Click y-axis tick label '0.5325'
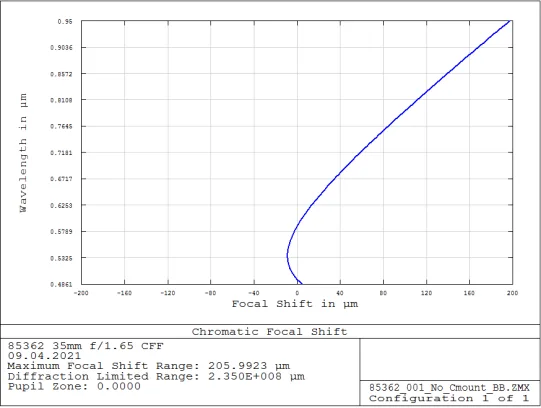Image resolution: width=541 pixels, height=408 pixels. coord(61,258)
